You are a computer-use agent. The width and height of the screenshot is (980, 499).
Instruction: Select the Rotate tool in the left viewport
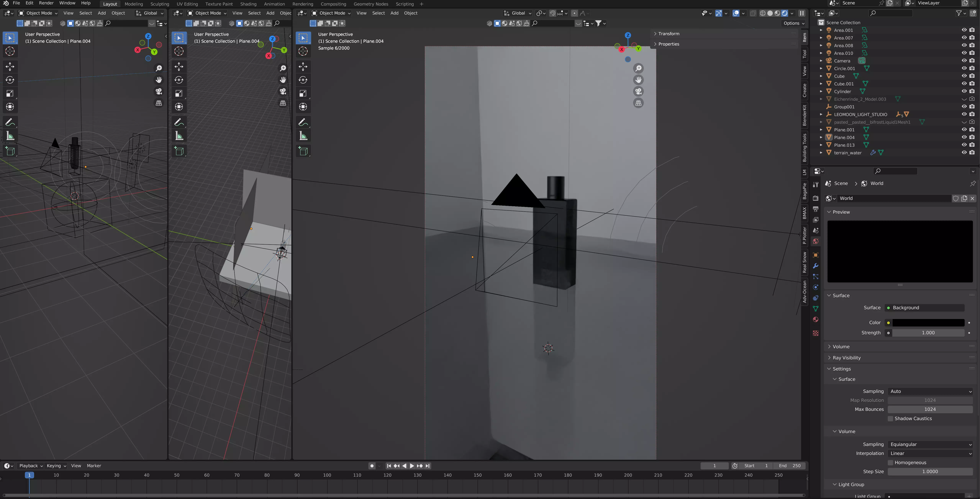10,80
